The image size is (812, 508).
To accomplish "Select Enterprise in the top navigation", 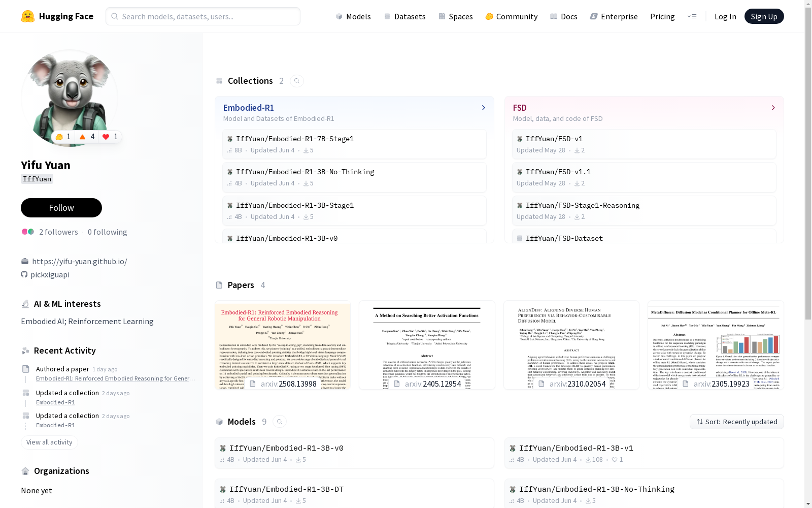I will (614, 16).
